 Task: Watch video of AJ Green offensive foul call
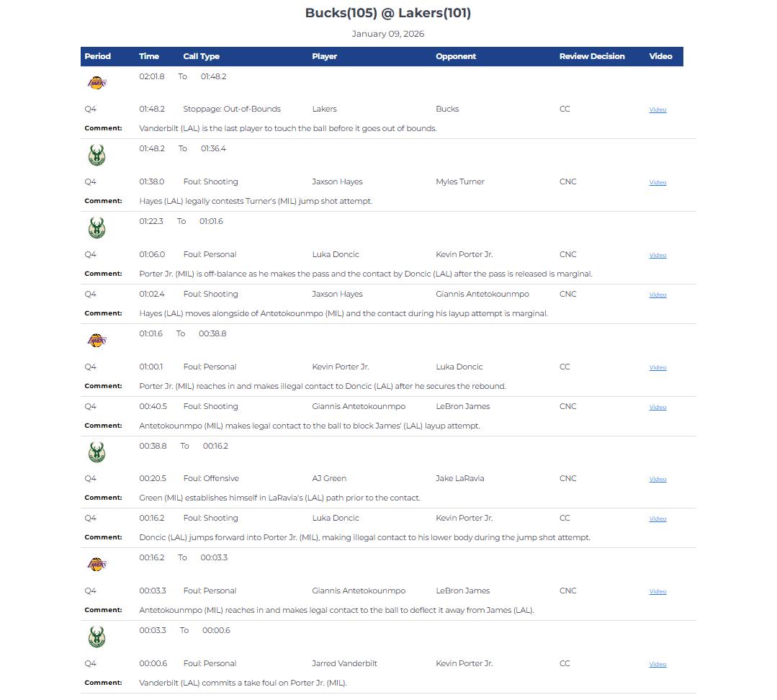[657, 480]
